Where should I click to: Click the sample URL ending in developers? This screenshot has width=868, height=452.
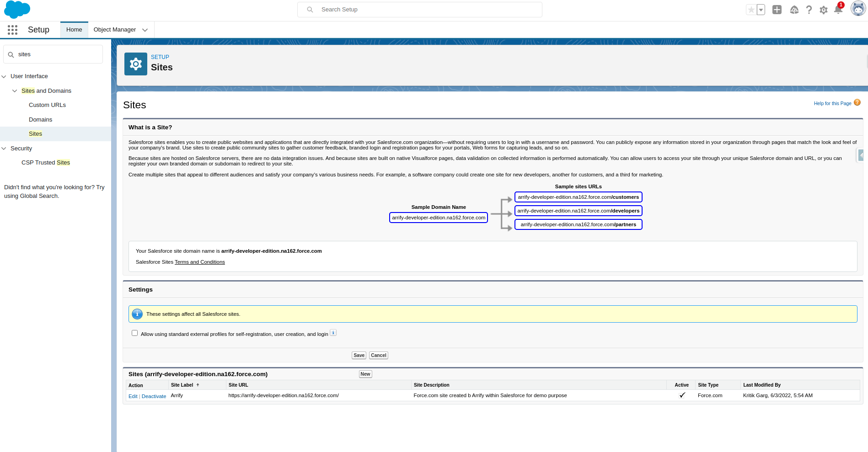(x=579, y=211)
